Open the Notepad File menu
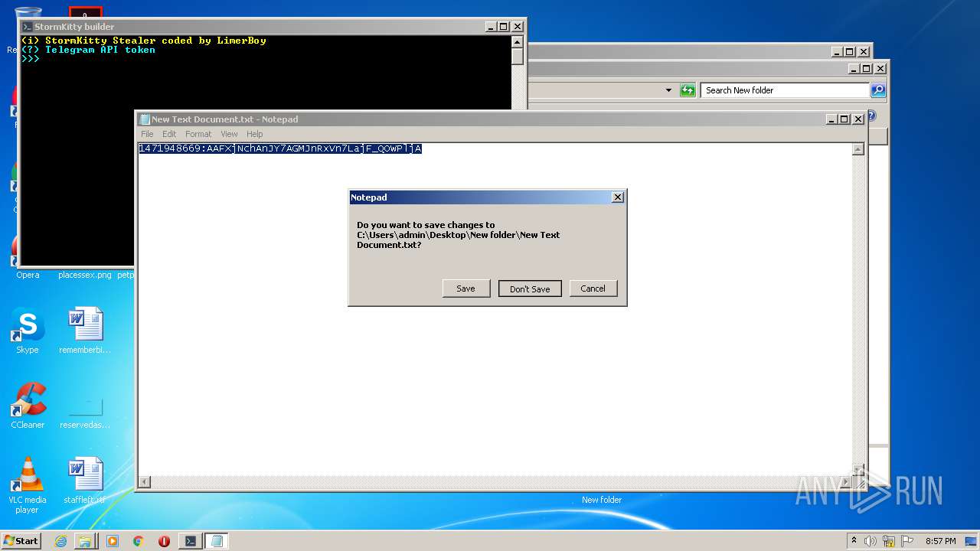The image size is (980, 551). 147,134
